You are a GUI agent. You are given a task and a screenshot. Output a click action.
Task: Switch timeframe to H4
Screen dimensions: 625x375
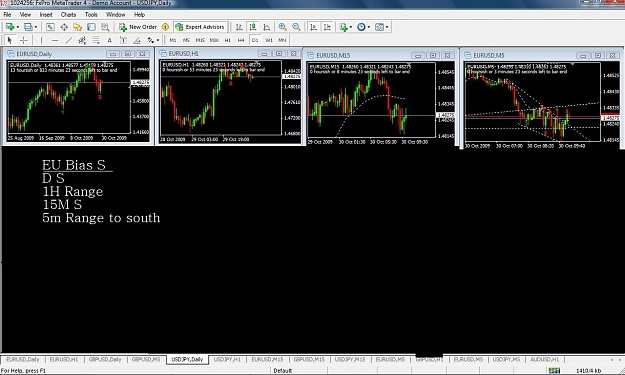coord(241,40)
